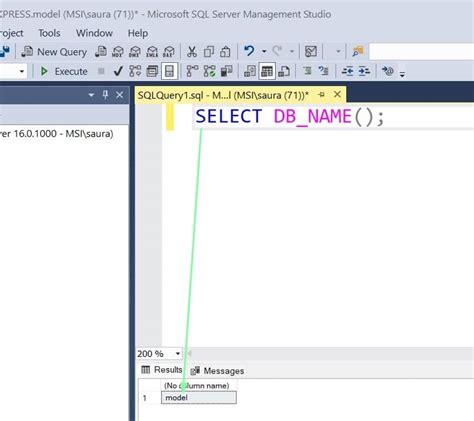Undo the last action
This screenshot has height=421, width=474.
coord(249,51)
